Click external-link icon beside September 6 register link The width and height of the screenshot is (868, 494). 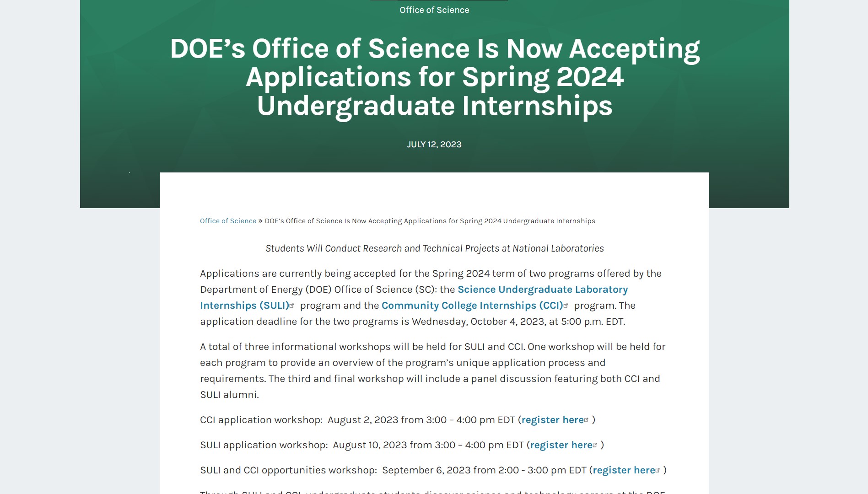(x=658, y=470)
